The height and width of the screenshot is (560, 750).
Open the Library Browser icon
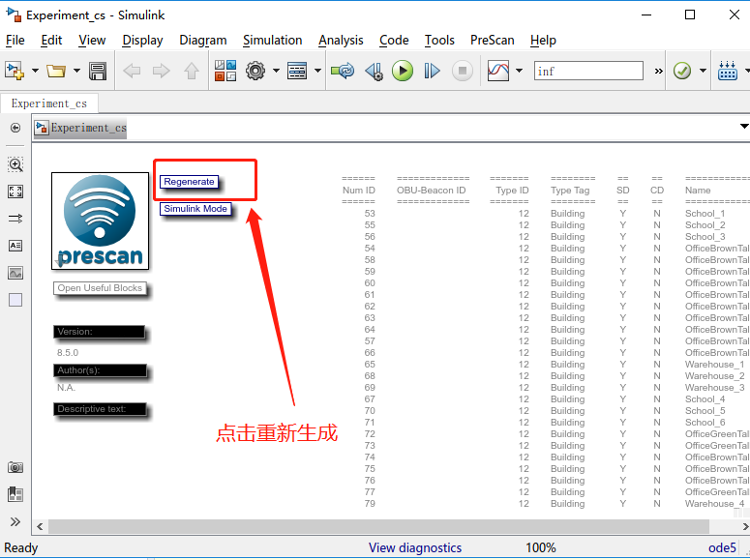click(x=225, y=71)
